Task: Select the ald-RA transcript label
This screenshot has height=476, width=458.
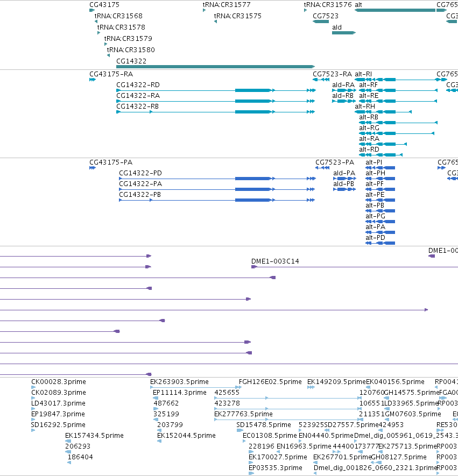Action: (x=343, y=84)
